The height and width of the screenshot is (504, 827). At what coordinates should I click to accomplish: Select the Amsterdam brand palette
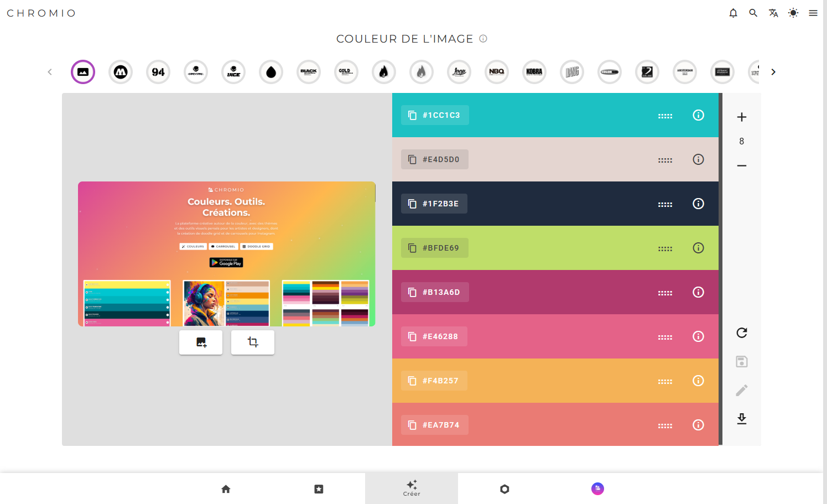[685, 72]
